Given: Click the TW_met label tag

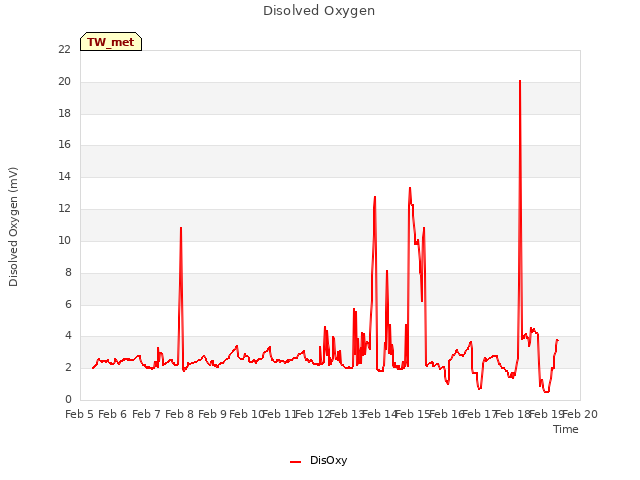Looking at the screenshot, I should (111, 42).
